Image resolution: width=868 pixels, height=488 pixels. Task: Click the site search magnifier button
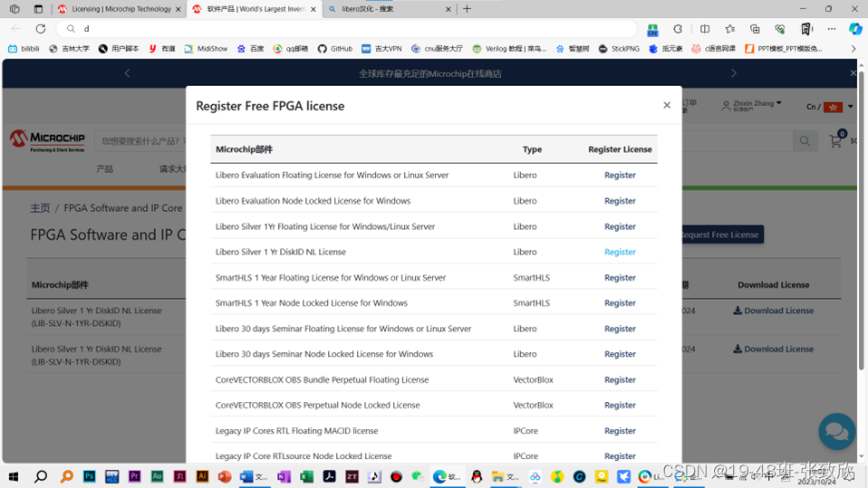tap(805, 141)
